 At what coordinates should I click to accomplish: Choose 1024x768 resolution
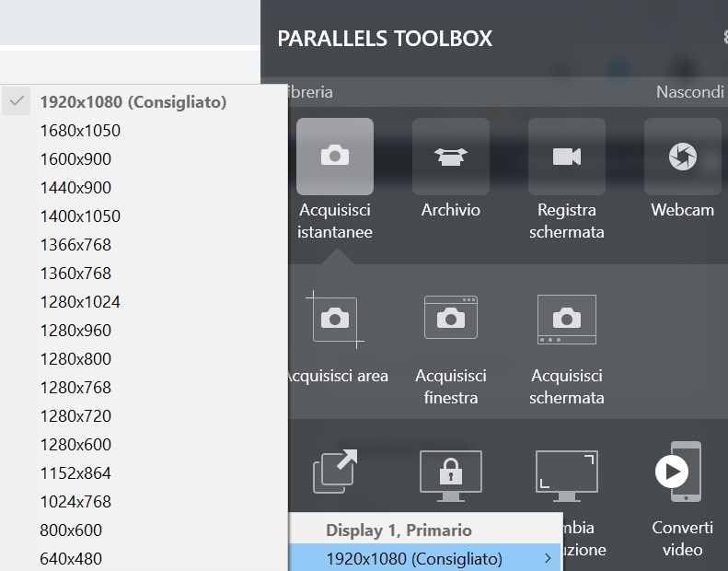click(144, 502)
